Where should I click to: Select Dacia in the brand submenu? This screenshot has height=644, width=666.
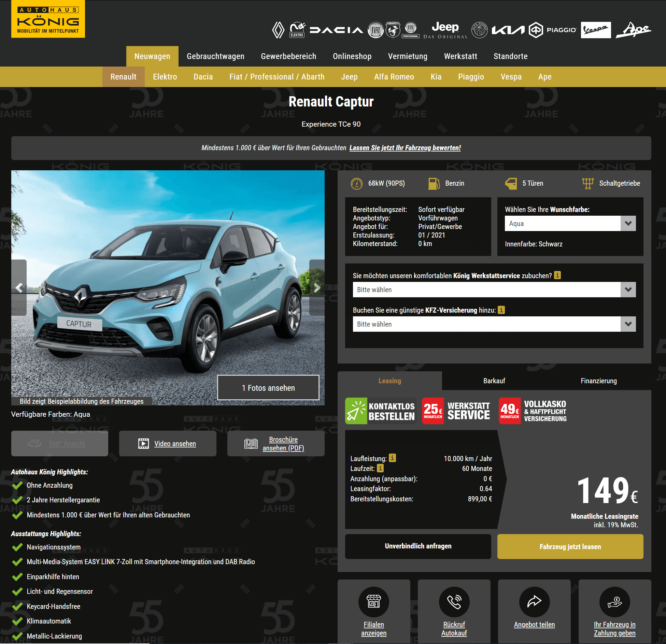tap(203, 77)
